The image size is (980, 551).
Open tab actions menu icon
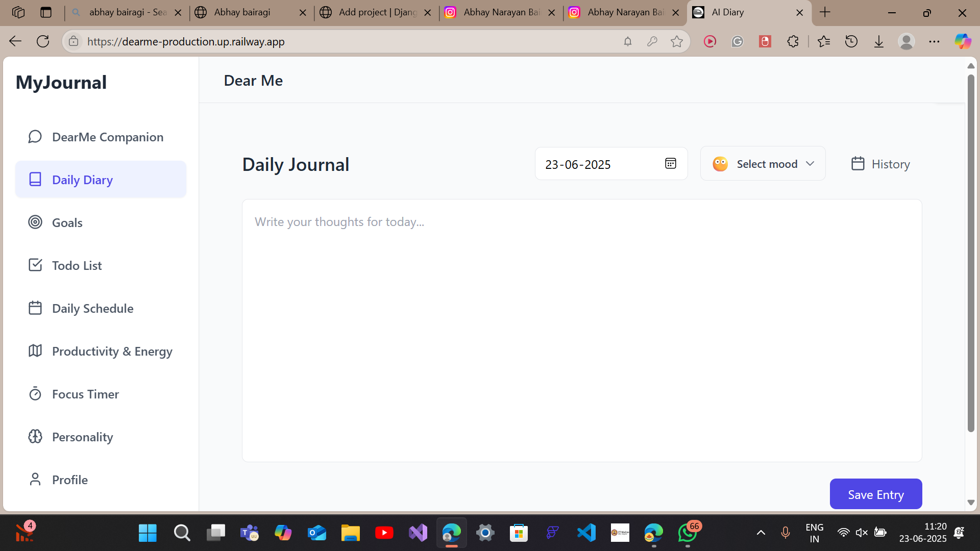click(46, 12)
